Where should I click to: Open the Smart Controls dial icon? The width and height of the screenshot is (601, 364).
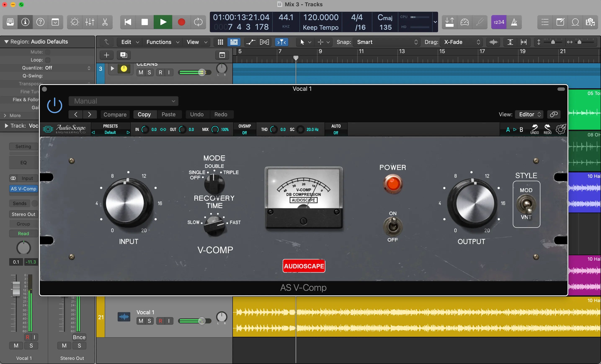[74, 22]
